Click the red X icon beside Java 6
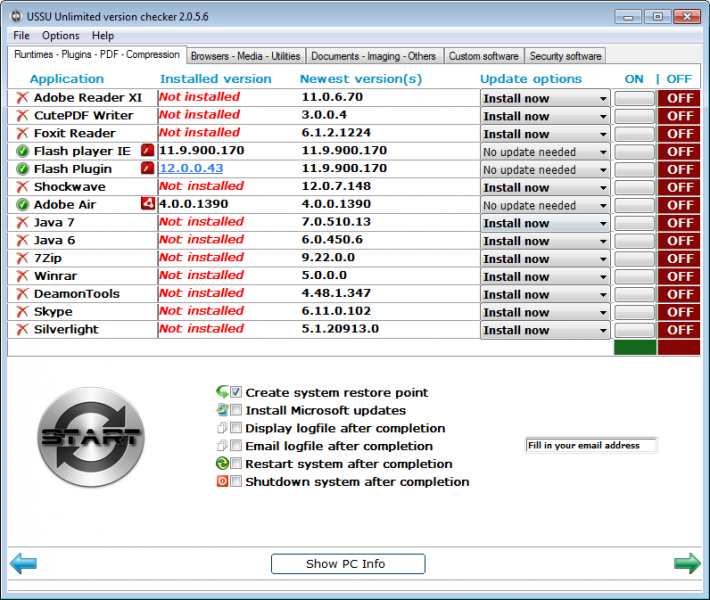This screenshot has width=710, height=600. pyautogui.click(x=22, y=240)
